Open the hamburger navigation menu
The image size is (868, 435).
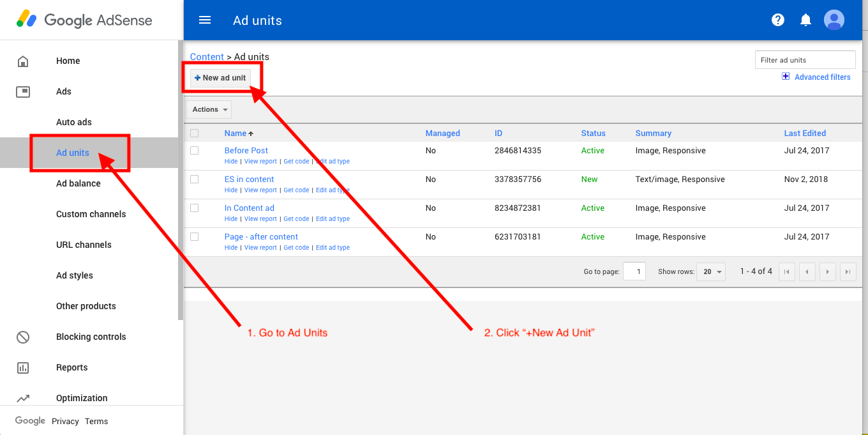click(x=205, y=20)
